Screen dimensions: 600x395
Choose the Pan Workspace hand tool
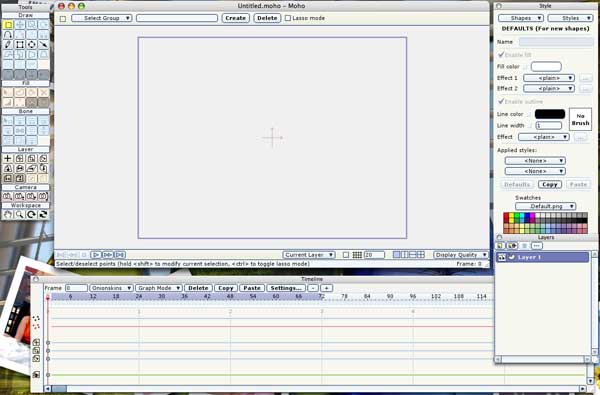(8, 215)
